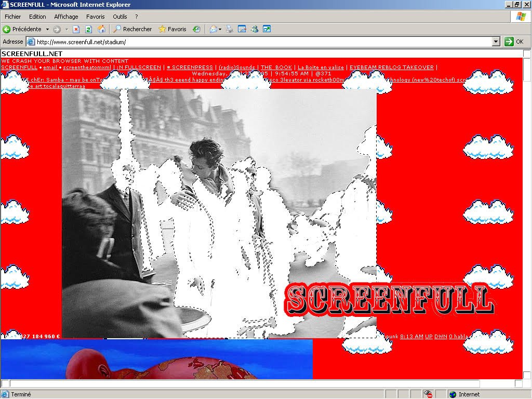Screen dimensions: 532x399
Task: Click the blocked-content eye icon in status bar
Action: tap(428, 394)
